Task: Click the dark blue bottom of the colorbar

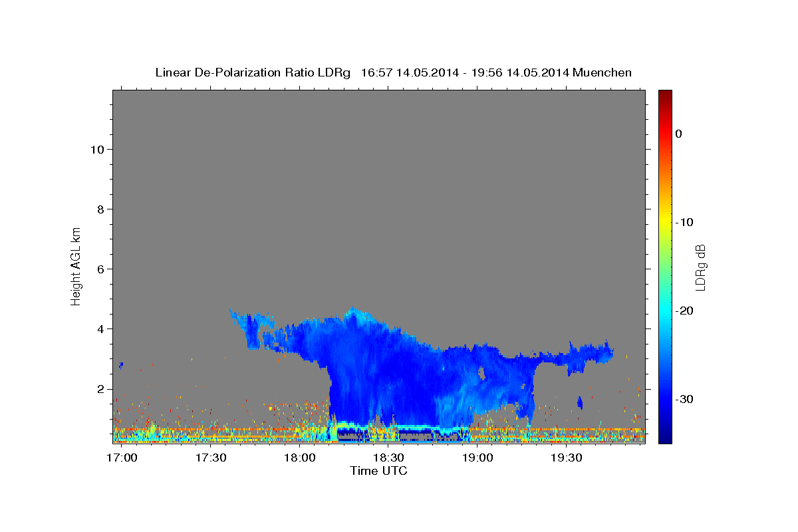Action: pyautogui.click(x=665, y=438)
